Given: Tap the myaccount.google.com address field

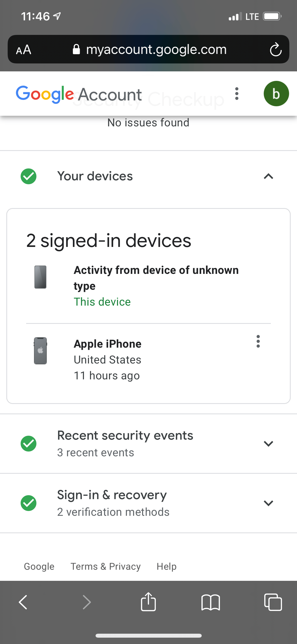Looking at the screenshot, I should click(156, 49).
